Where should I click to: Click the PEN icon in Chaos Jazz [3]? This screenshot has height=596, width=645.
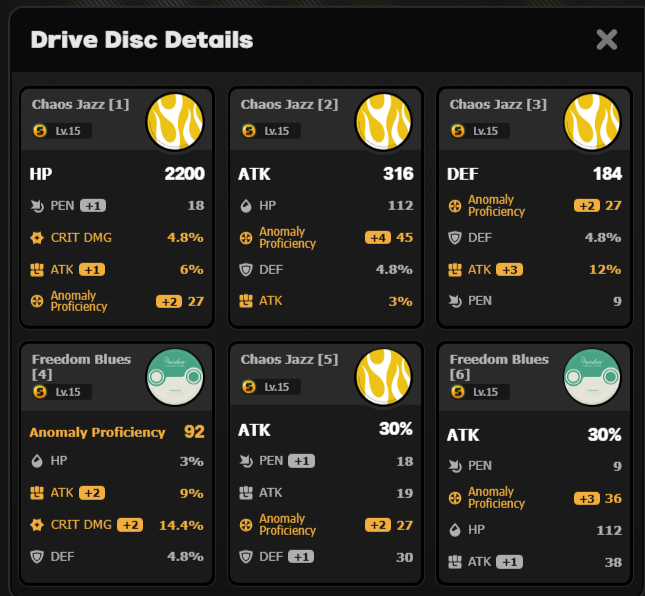tap(455, 301)
